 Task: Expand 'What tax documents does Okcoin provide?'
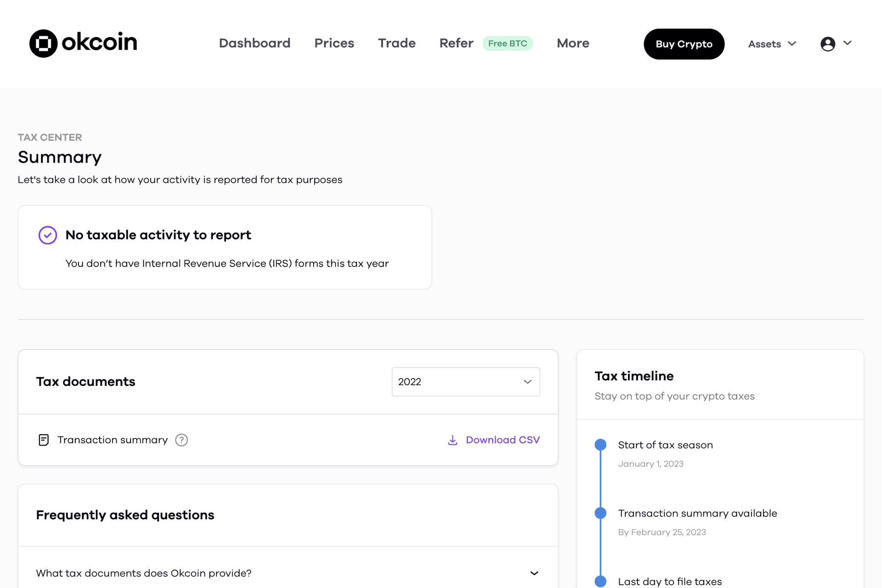point(534,573)
